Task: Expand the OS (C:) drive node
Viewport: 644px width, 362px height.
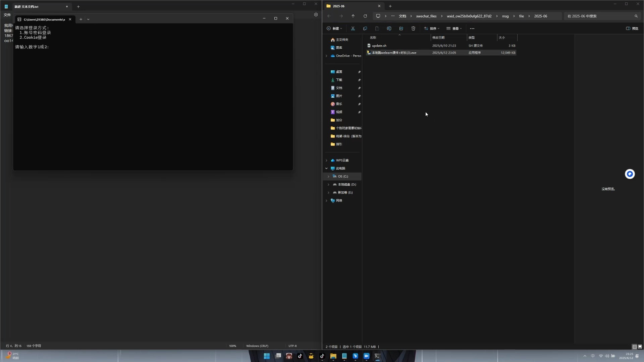Action: pos(328,177)
